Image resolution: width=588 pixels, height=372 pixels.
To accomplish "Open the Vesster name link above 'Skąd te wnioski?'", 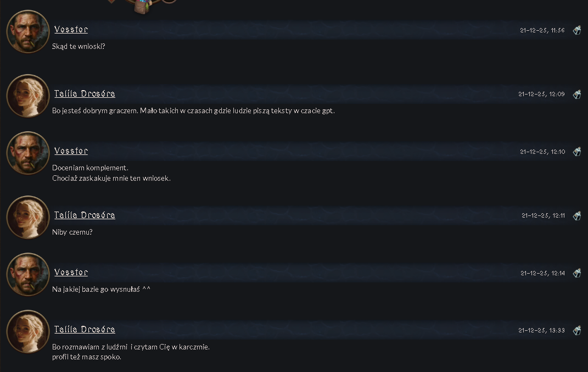I will point(71,29).
